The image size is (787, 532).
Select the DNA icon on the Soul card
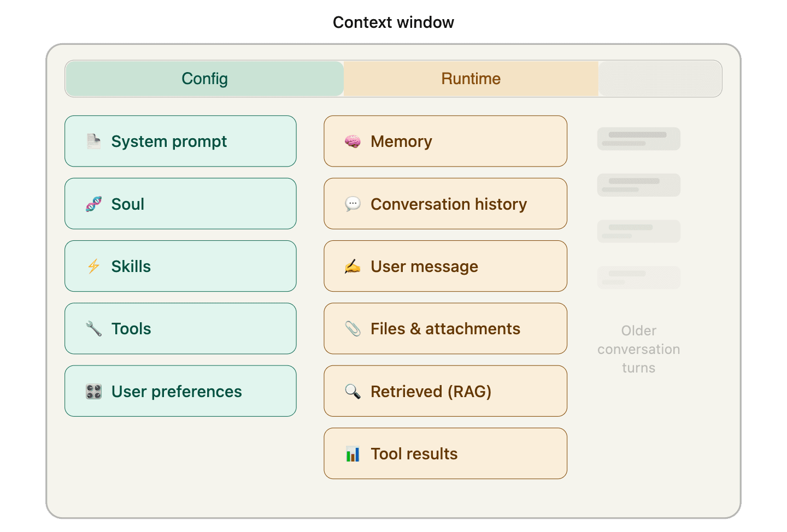[x=93, y=204]
